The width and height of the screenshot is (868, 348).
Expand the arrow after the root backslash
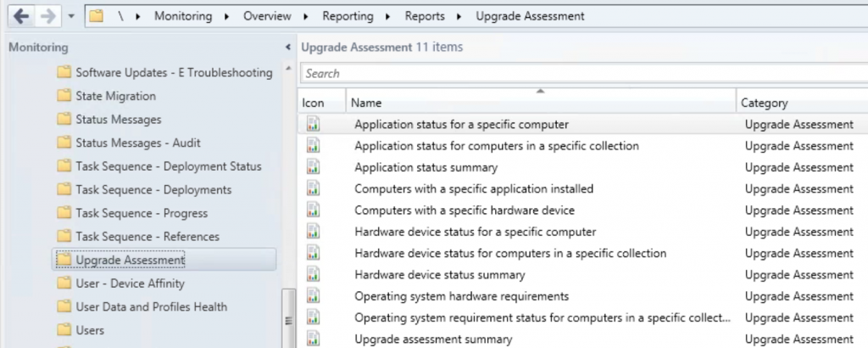(138, 17)
